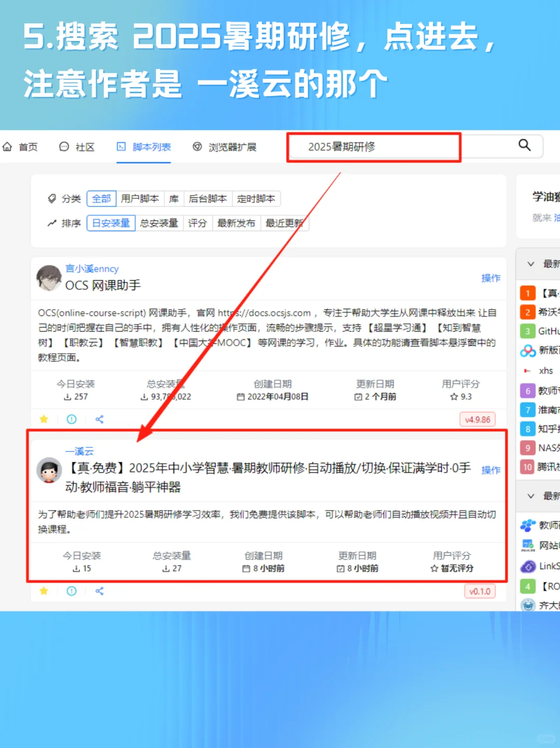
Task: Click the red v0.1.0 version badge
Action: tap(479, 591)
